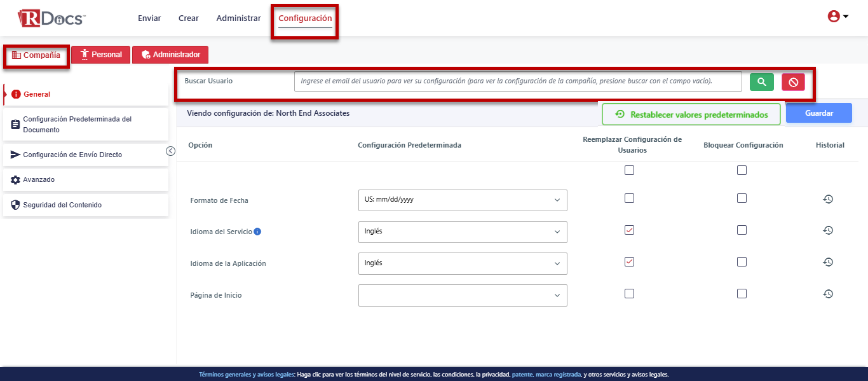Viewport: 868px width, 381px height.
Task: Switch to the Personal tab
Action: coord(101,55)
